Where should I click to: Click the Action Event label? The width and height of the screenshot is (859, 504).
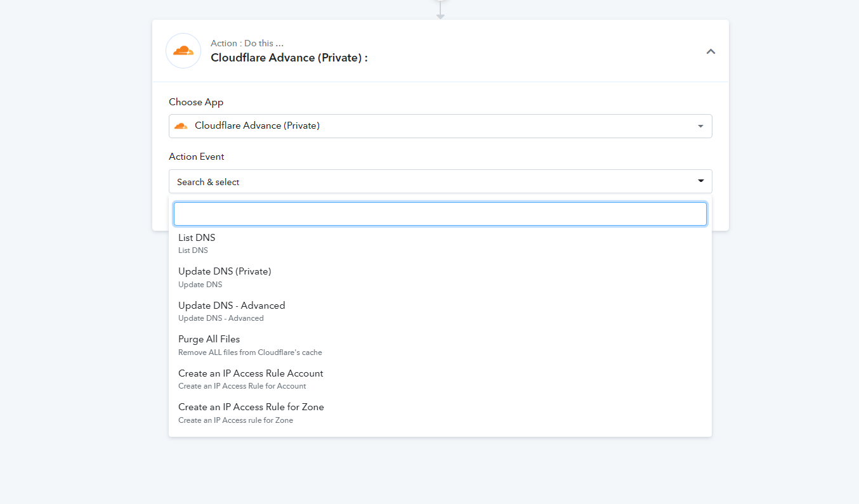tap(197, 157)
